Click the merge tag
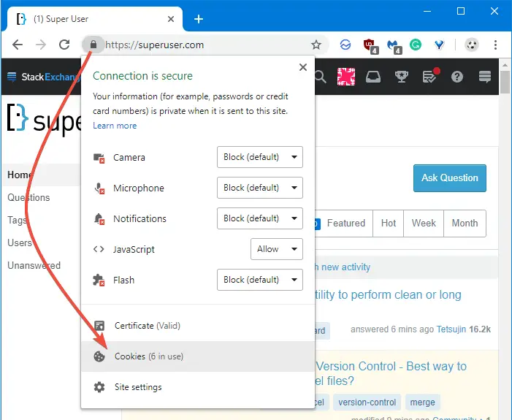The image size is (512, 420). pos(423,402)
